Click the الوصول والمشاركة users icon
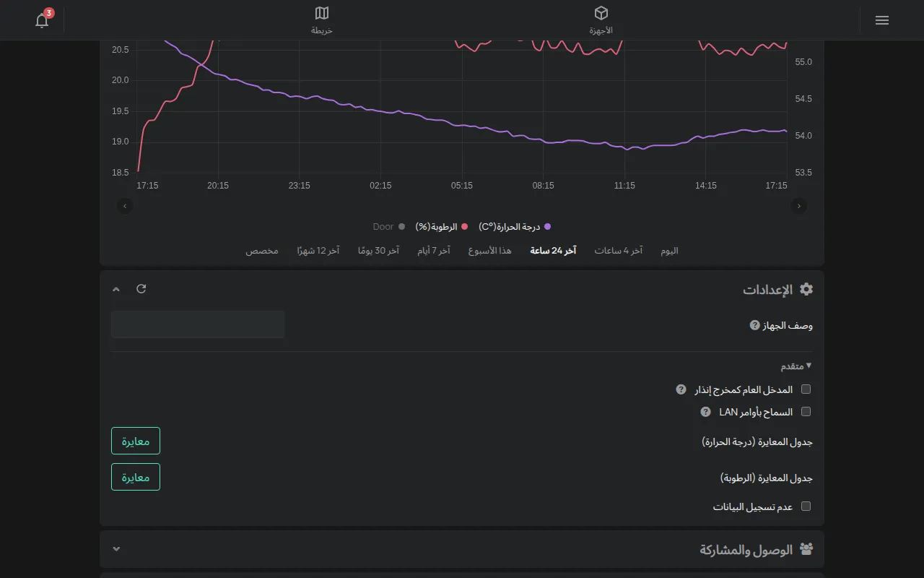 806,549
